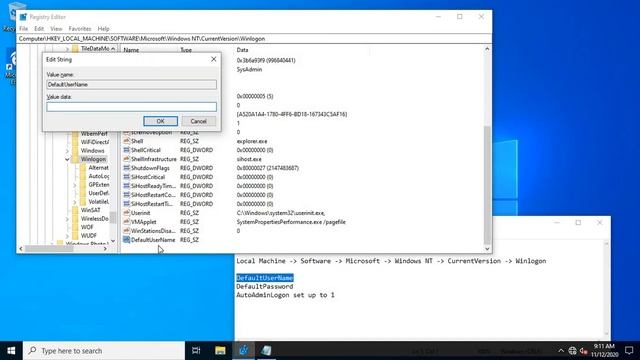Screen dimensions: 640x360
Task: Collapse the Winlogon tree node
Action: click(67, 159)
